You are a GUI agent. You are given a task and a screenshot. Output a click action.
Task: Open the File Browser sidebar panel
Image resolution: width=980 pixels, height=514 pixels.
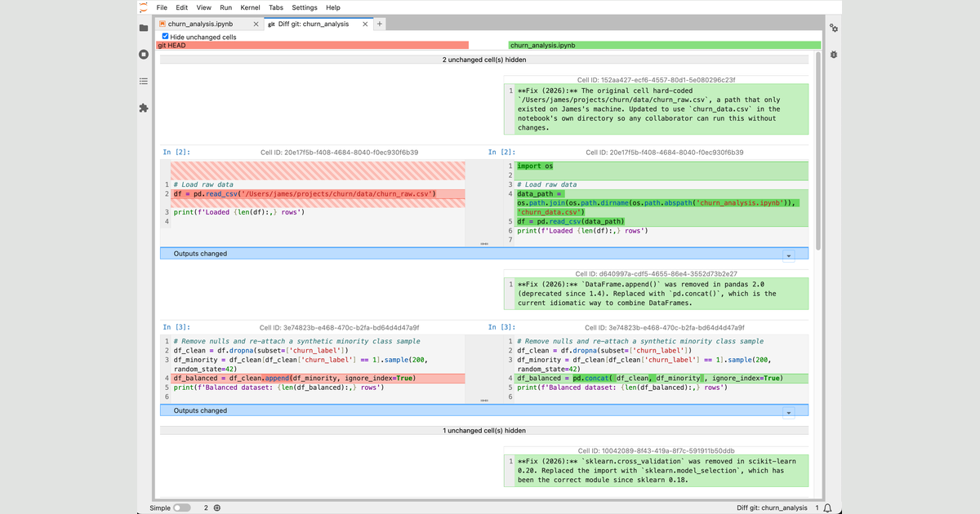point(144,28)
